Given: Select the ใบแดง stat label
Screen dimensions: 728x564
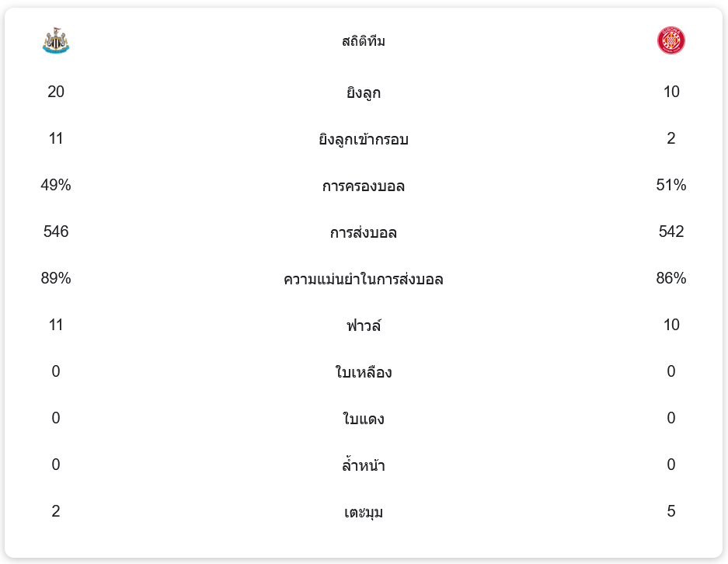Looking at the screenshot, I should click(364, 420).
